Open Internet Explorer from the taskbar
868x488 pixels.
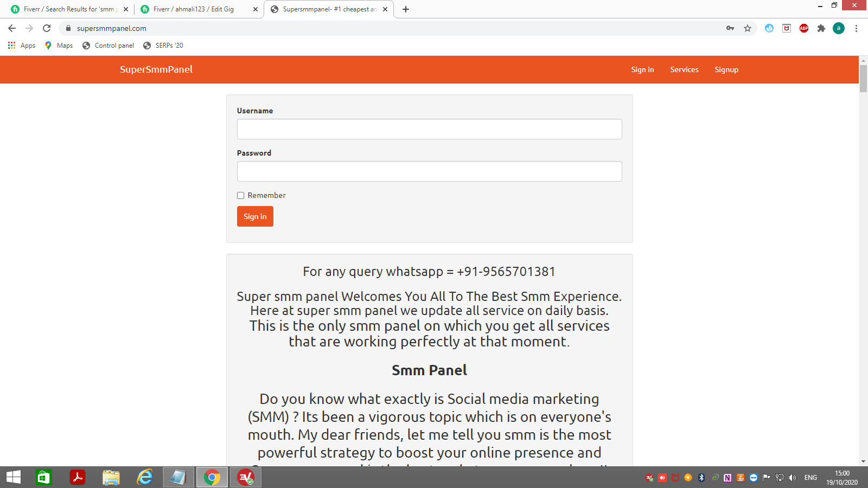145,477
